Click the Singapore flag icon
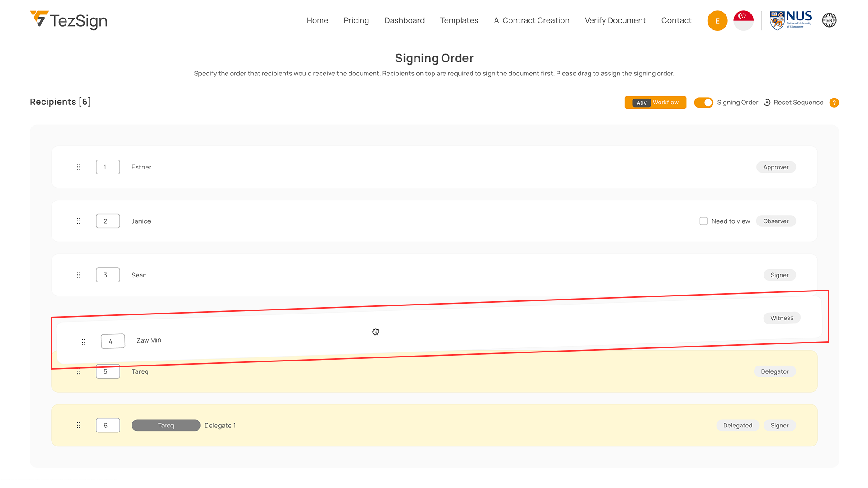Image resolution: width=868 pixels, height=488 pixels. (x=743, y=20)
